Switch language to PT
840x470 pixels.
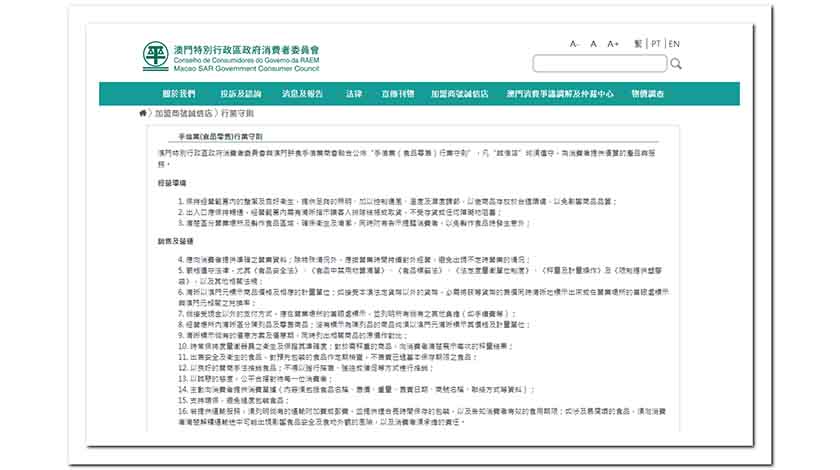tap(656, 44)
